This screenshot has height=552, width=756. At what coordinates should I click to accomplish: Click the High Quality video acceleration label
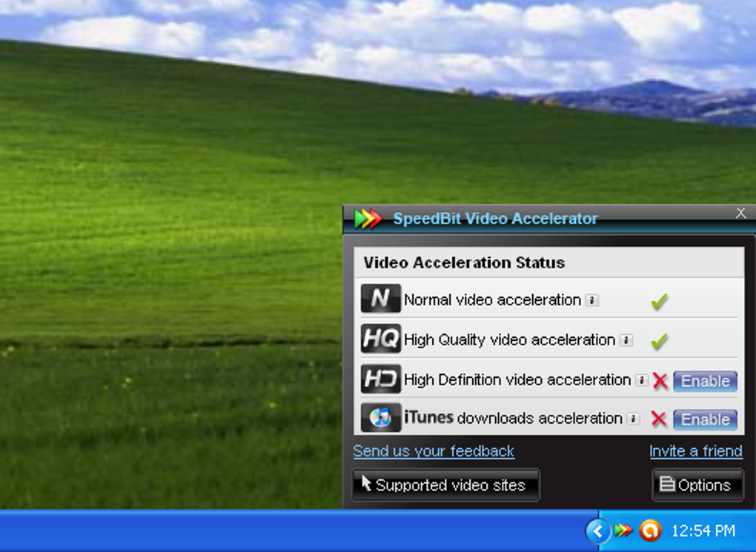click(510, 340)
